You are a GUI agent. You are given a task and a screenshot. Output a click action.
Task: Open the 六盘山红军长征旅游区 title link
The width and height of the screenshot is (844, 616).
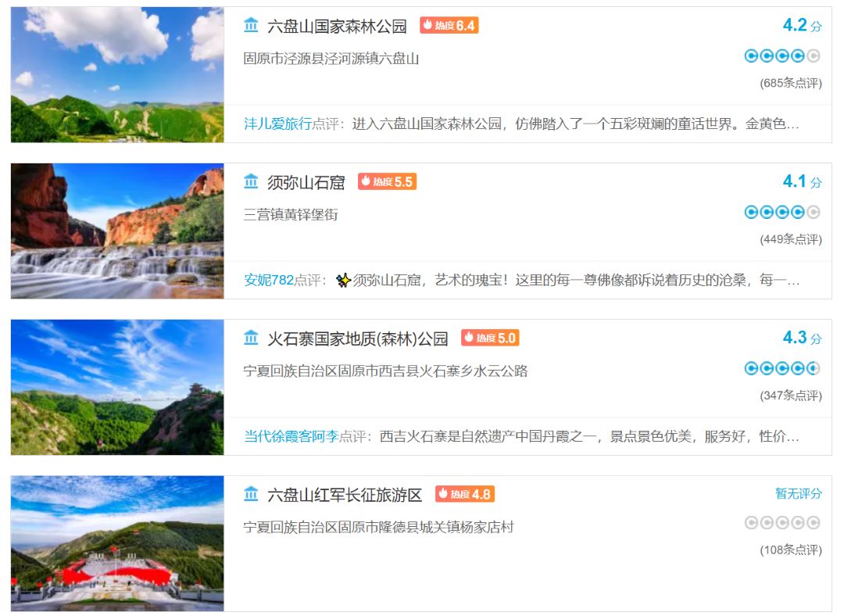[x=345, y=495]
